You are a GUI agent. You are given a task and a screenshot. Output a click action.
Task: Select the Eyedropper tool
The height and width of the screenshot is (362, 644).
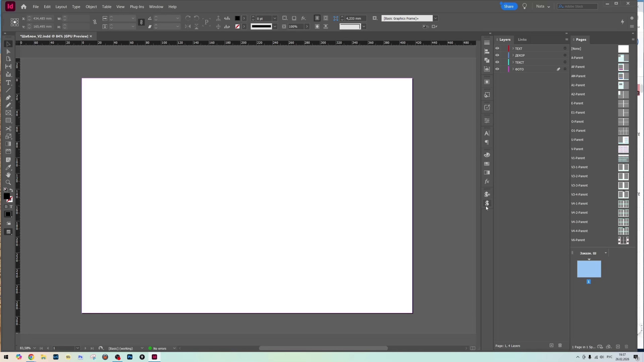8,167
